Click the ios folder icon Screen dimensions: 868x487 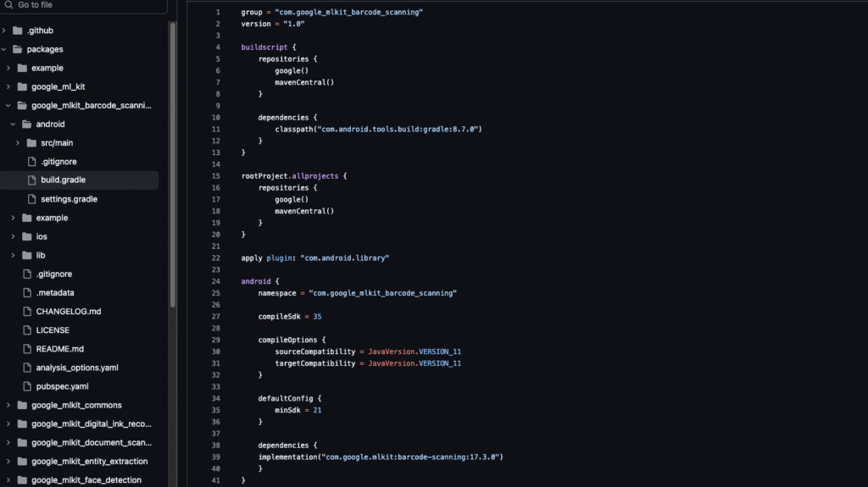(27, 236)
